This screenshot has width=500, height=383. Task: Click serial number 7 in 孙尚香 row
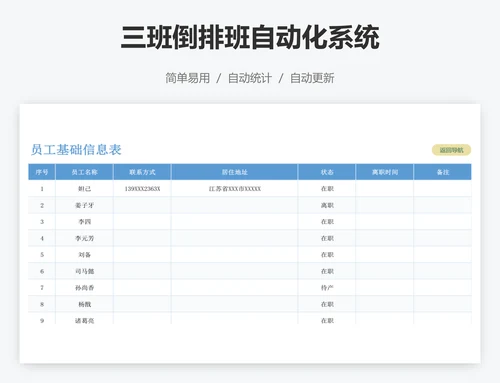pos(42,288)
